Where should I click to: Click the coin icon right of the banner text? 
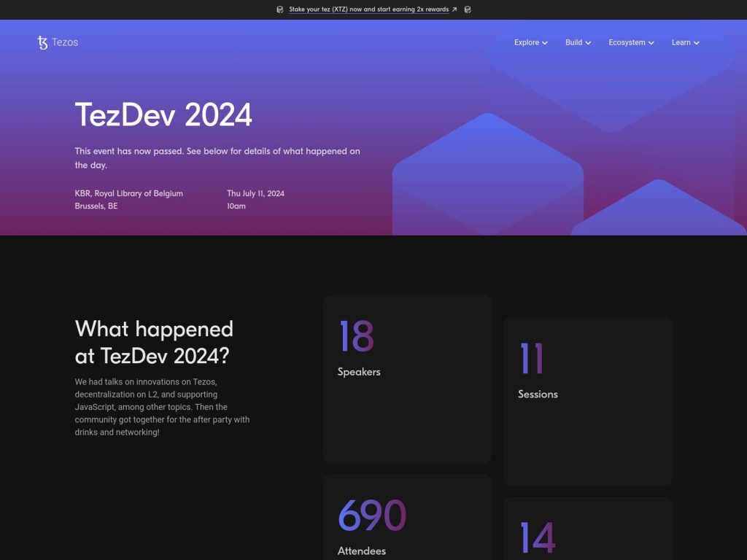pos(468,9)
